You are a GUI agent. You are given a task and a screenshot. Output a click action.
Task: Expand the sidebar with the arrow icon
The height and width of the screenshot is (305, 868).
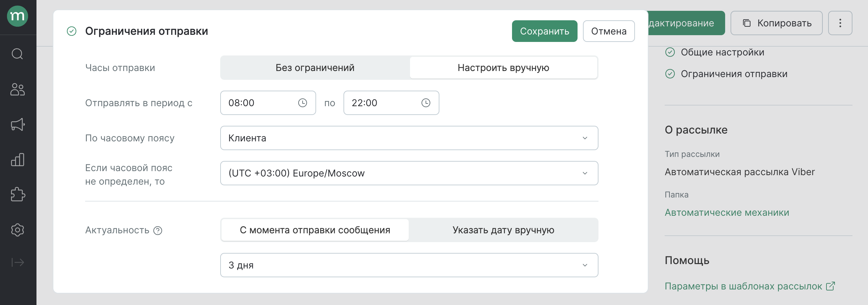[18, 262]
